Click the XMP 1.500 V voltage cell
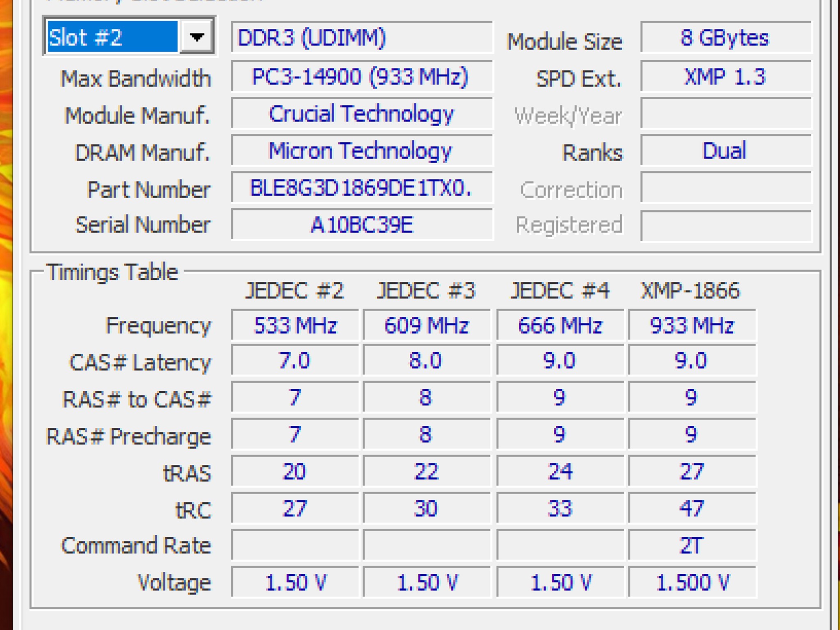840x630 pixels. pos(692,582)
